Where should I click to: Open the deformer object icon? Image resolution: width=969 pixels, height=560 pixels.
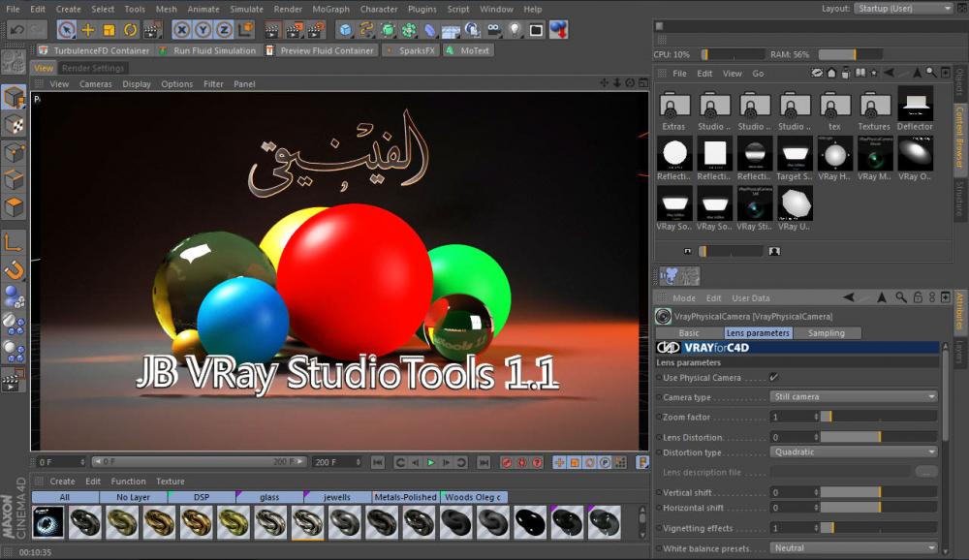430,30
